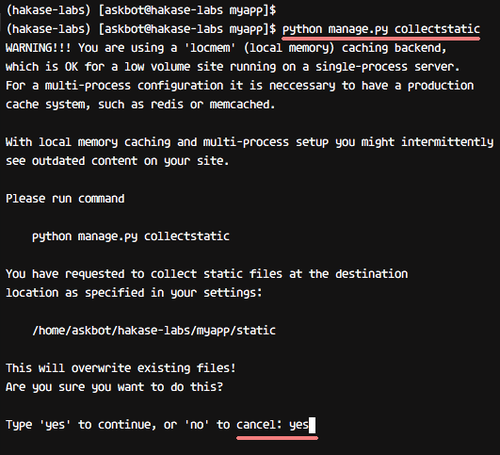Click the white terminal cursor block after 'yes'
Image resolution: width=500 pixels, height=455 pixels.
click(x=312, y=425)
